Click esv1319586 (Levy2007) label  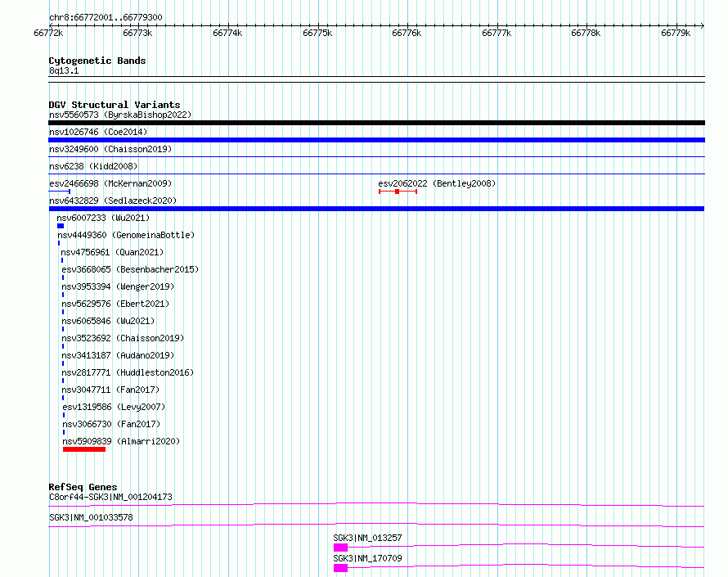tap(114, 407)
